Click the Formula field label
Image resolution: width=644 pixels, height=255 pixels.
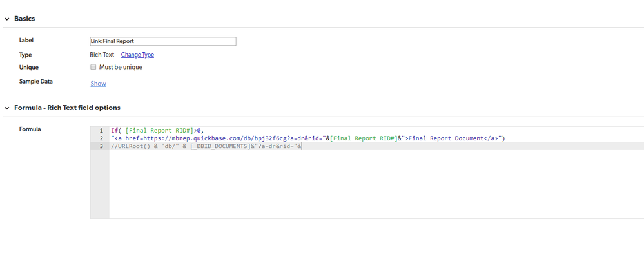pos(30,129)
